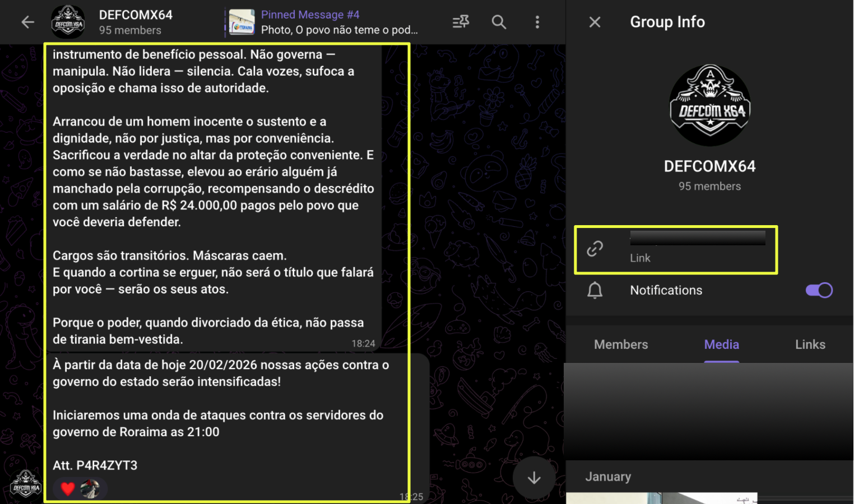Click the DEFCOMX64 chat title

(x=136, y=15)
